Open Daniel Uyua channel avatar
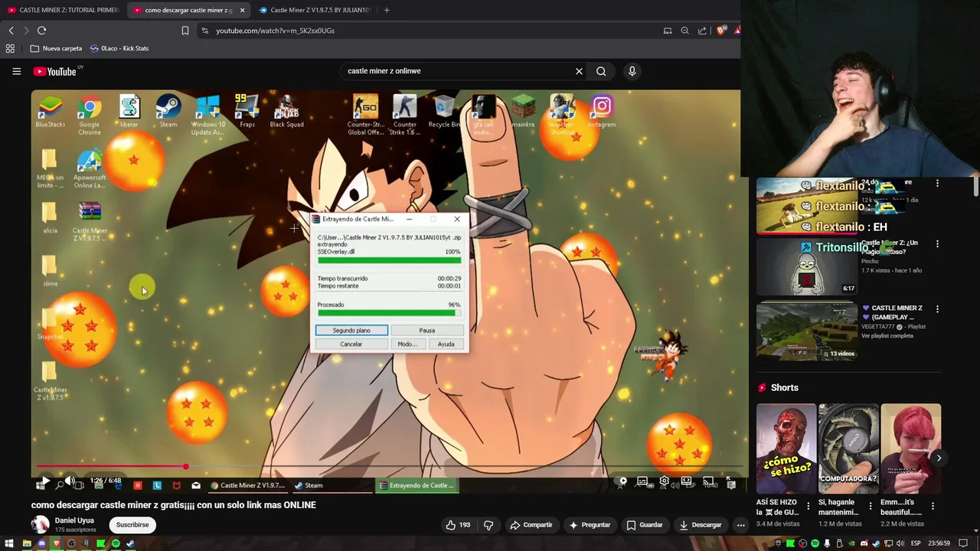Image resolution: width=980 pixels, height=551 pixels. [x=40, y=524]
